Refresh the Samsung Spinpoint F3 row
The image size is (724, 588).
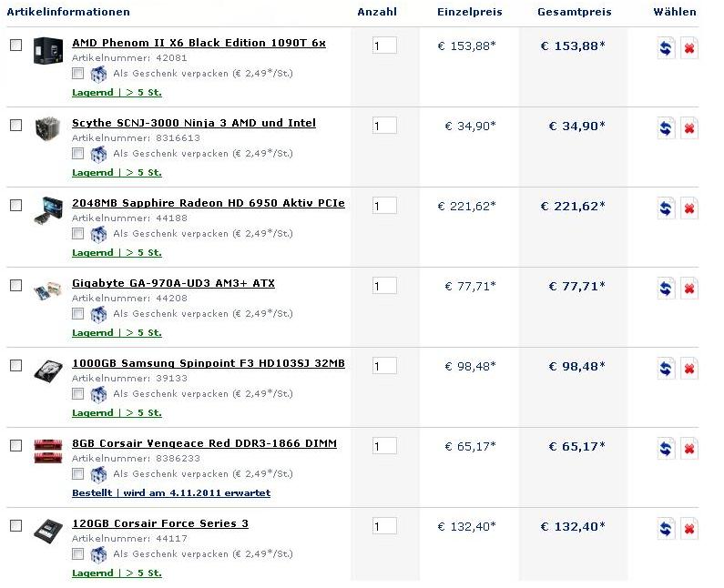(x=666, y=369)
